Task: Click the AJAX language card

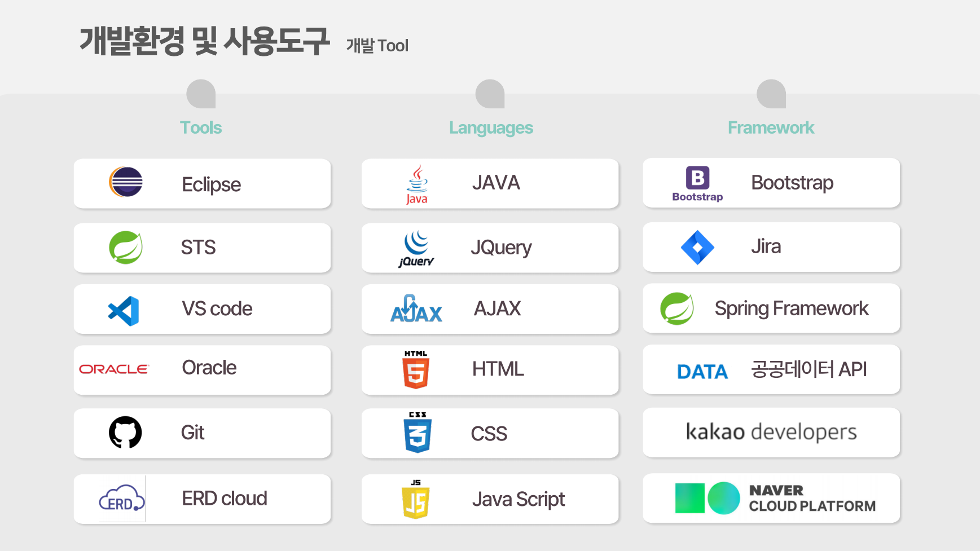Action: [x=490, y=308]
